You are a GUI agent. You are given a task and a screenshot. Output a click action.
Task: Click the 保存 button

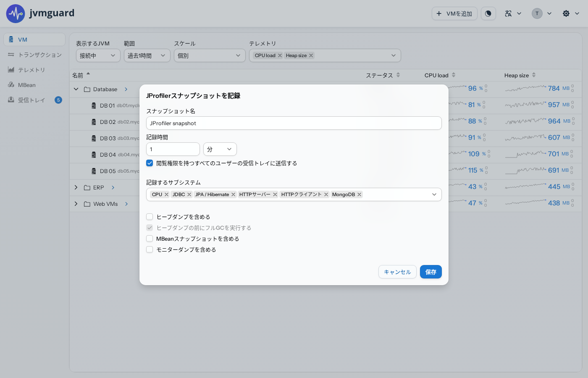point(431,272)
